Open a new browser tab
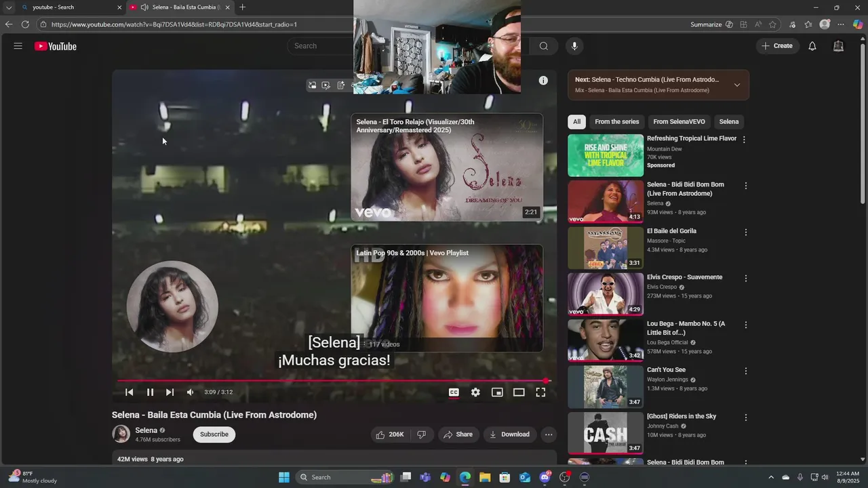Image resolution: width=868 pixels, height=488 pixels. [242, 7]
